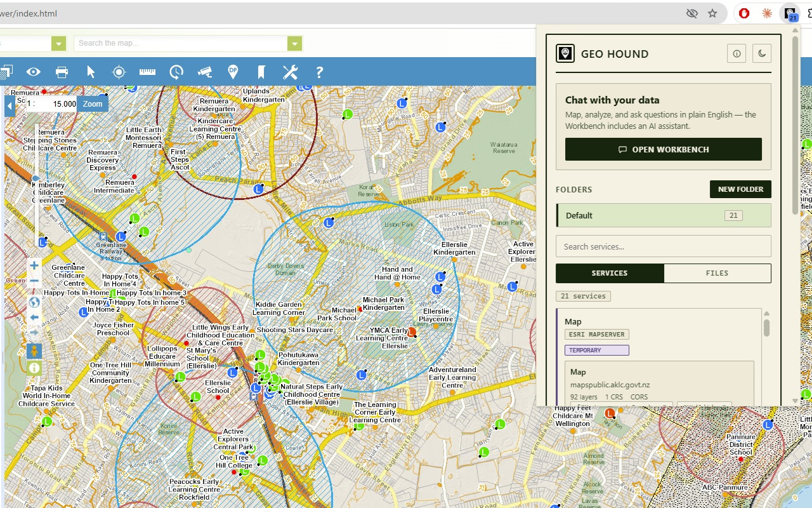
Task: Click the DP location pin icon
Action: [x=233, y=72]
